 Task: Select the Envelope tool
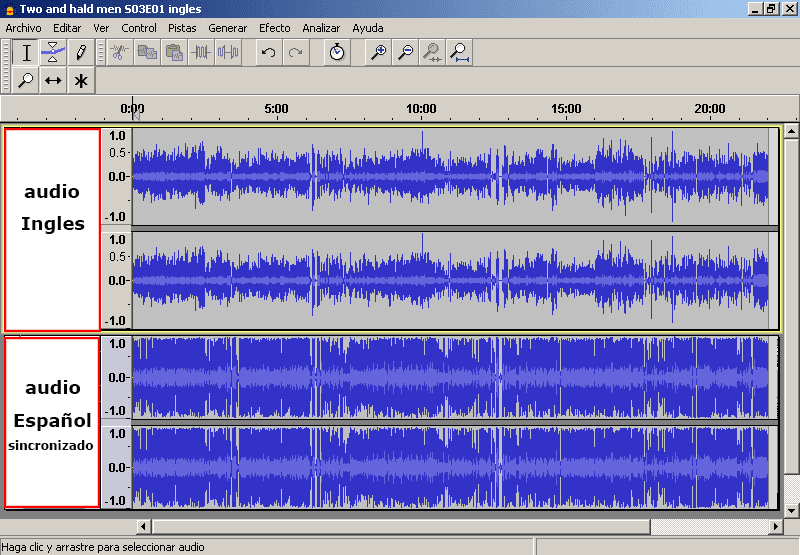pyautogui.click(x=53, y=53)
